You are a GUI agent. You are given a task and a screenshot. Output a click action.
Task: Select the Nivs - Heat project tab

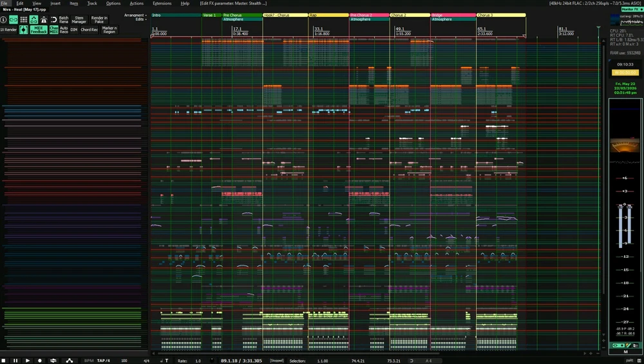[x=24, y=10]
